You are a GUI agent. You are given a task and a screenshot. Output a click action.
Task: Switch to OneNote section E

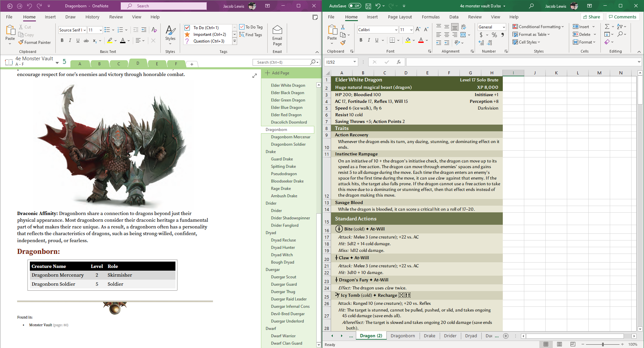click(157, 64)
